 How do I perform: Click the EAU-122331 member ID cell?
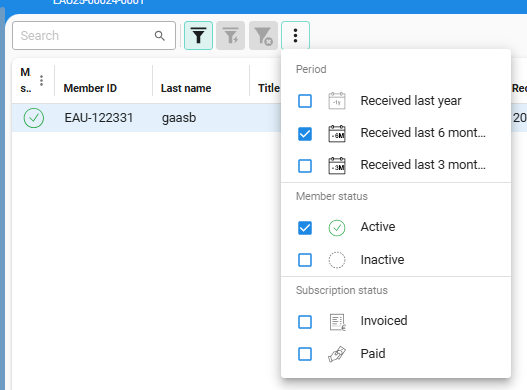coord(99,118)
